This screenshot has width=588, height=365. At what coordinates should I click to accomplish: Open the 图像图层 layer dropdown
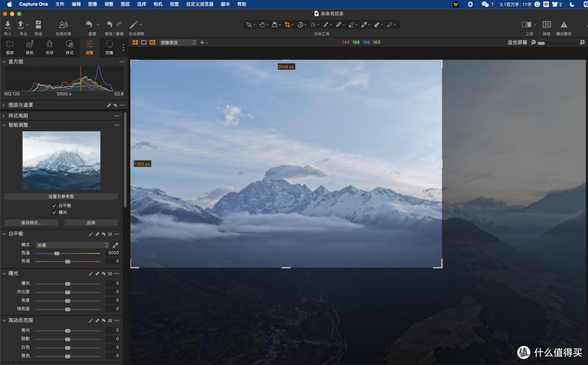[x=177, y=42]
